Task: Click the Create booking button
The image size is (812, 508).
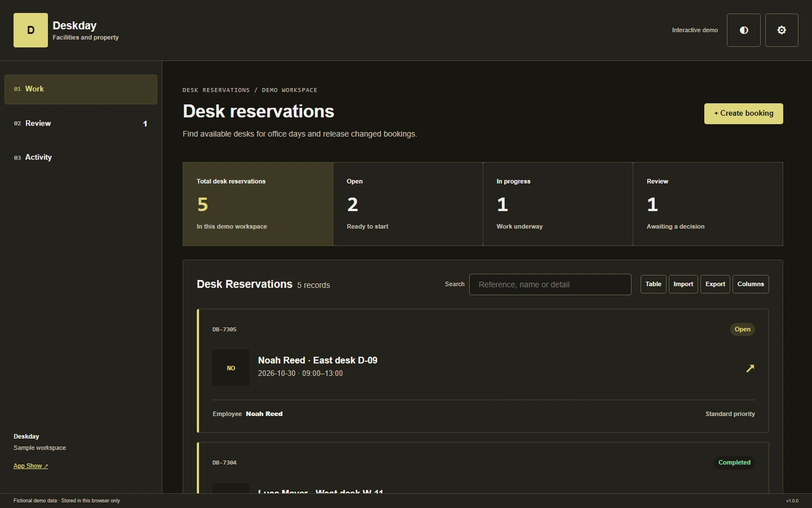Action: [743, 114]
